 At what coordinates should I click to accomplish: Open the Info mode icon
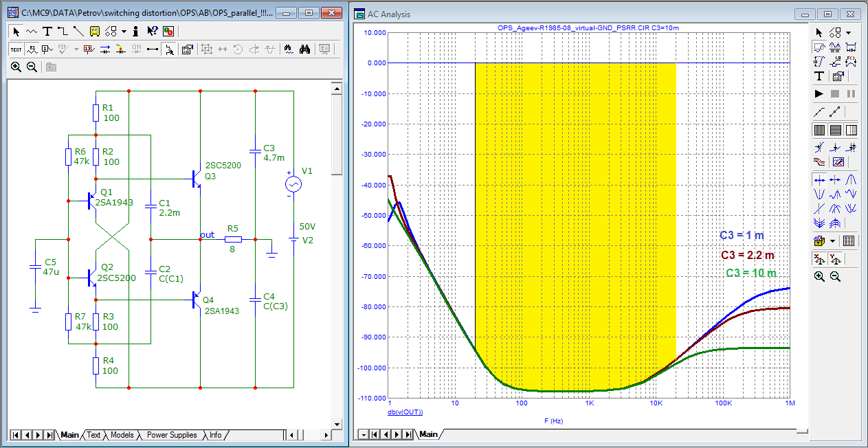136,31
